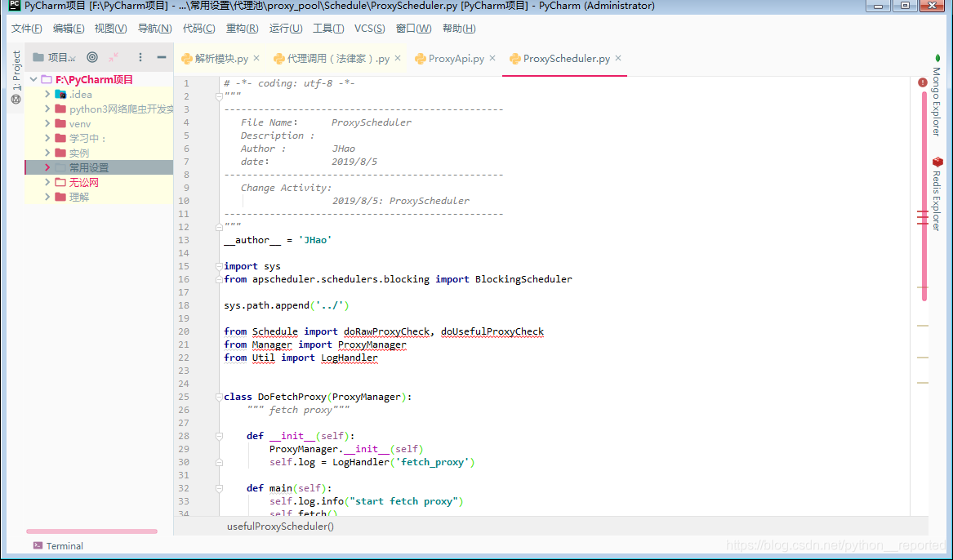Open the 编辑(E) menu

[69, 29]
